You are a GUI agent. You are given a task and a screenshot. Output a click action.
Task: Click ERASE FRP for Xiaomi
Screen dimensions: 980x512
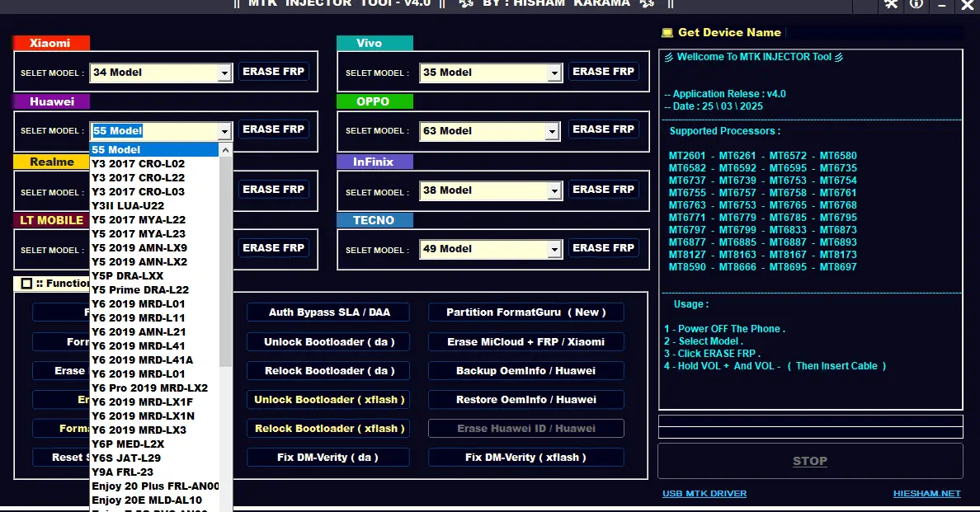(273, 71)
